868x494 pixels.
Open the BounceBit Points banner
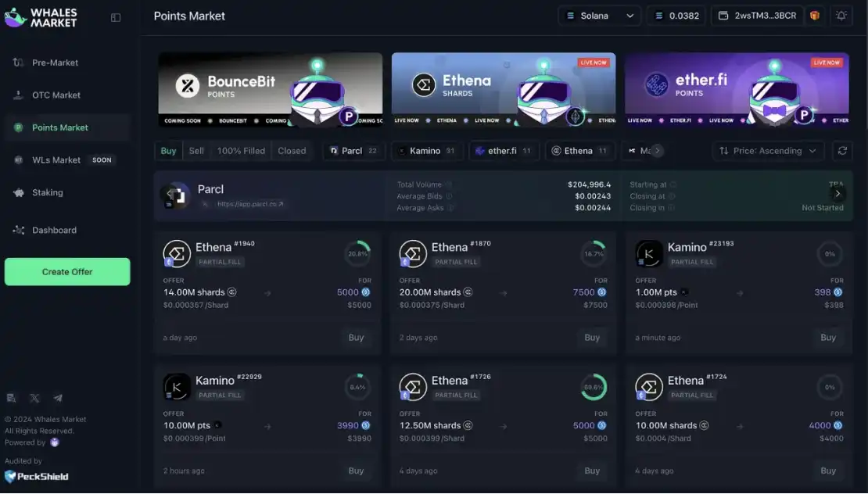[x=270, y=90]
